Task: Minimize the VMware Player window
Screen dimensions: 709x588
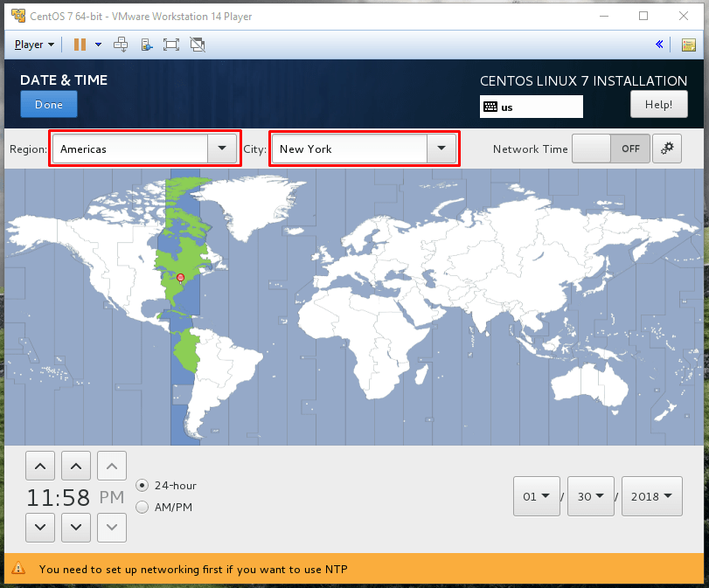Action: click(x=604, y=16)
